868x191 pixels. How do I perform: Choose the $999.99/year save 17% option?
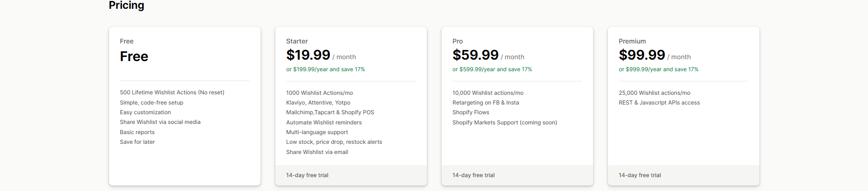(658, 69)
